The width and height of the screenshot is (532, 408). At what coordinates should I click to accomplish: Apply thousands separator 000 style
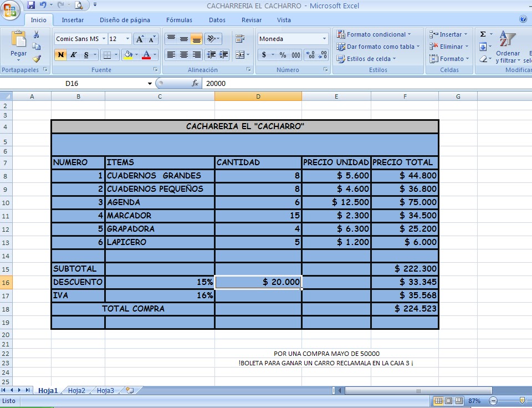[x=296, y=55]
